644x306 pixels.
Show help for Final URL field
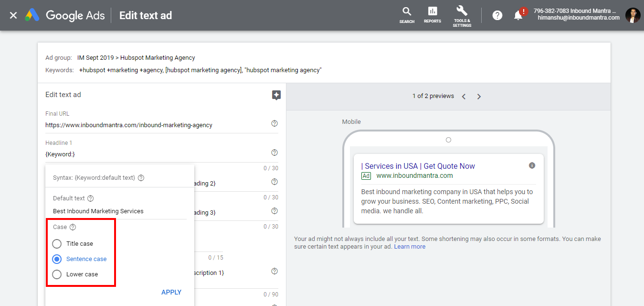coord(274,123)
